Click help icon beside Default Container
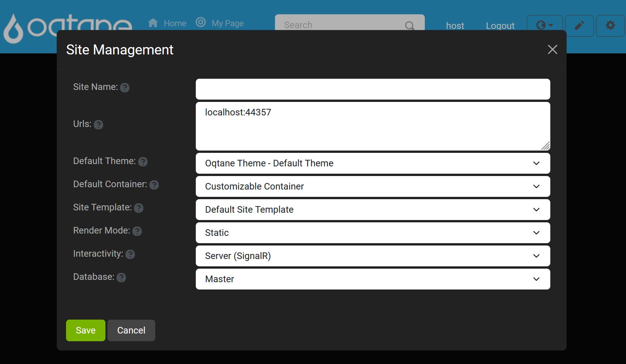This screenshot has height=364, width=626. (x=154, y=185)
